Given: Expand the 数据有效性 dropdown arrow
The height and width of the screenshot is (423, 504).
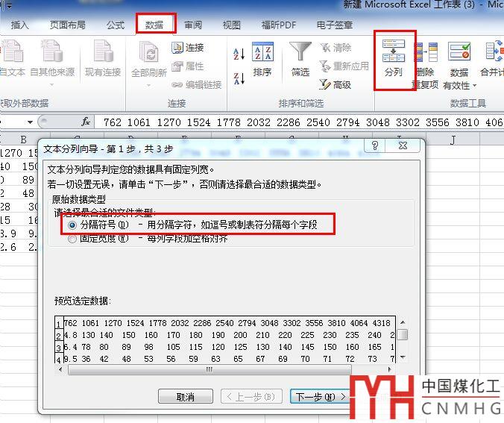Looking at the screenshot, I should pyautogui.click(x=474, y=86).
